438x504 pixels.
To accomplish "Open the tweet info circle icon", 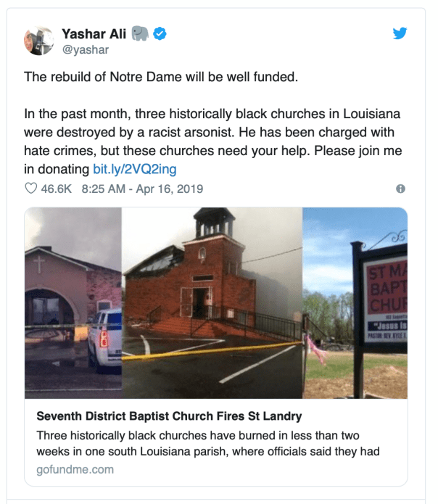I will (400, 189).
